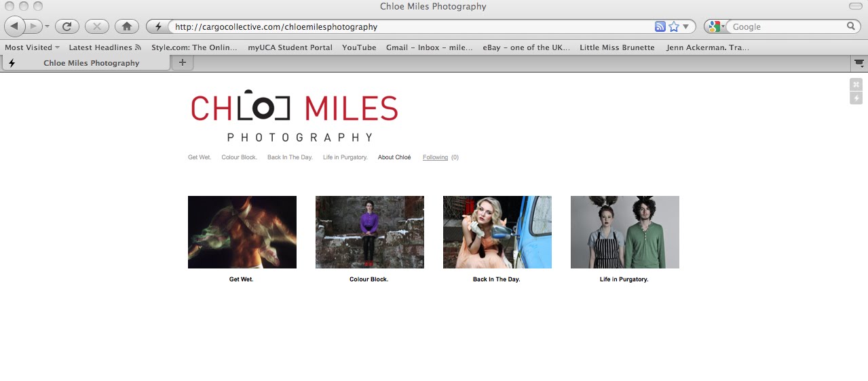Viewport: 868px width, 381px height.
Task: Open the YouTube bookmark
Action: click(359, 47)
